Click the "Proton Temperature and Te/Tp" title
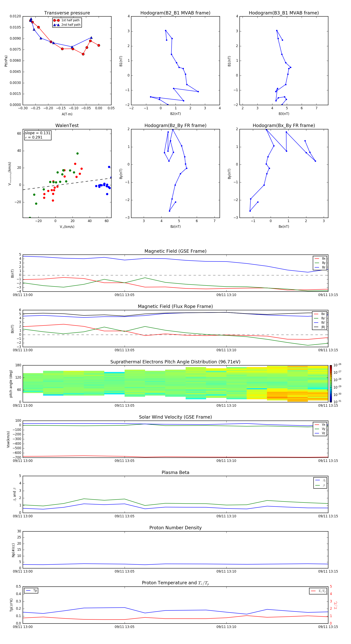This screenshot has height=644, width=351. [x=175, y=583]
